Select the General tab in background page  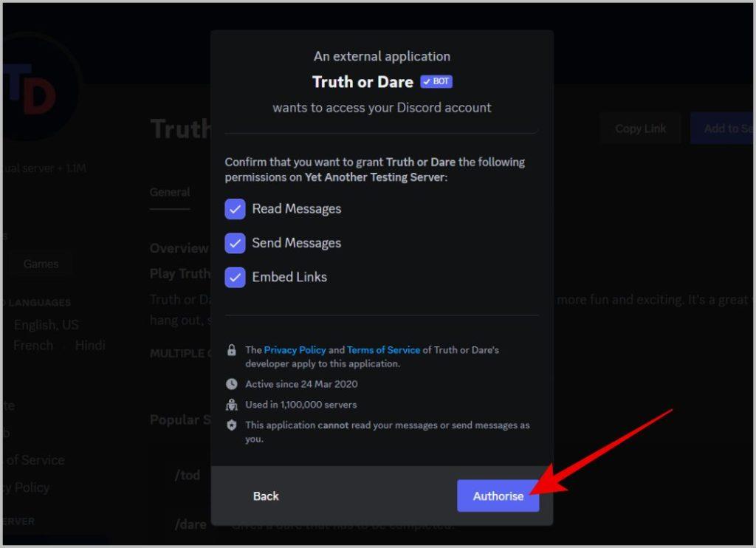170,192
